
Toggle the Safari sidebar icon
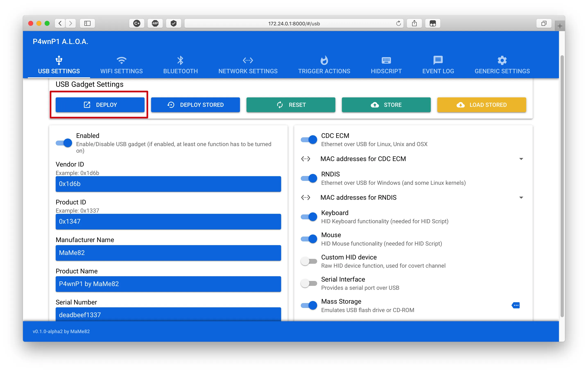87,24
